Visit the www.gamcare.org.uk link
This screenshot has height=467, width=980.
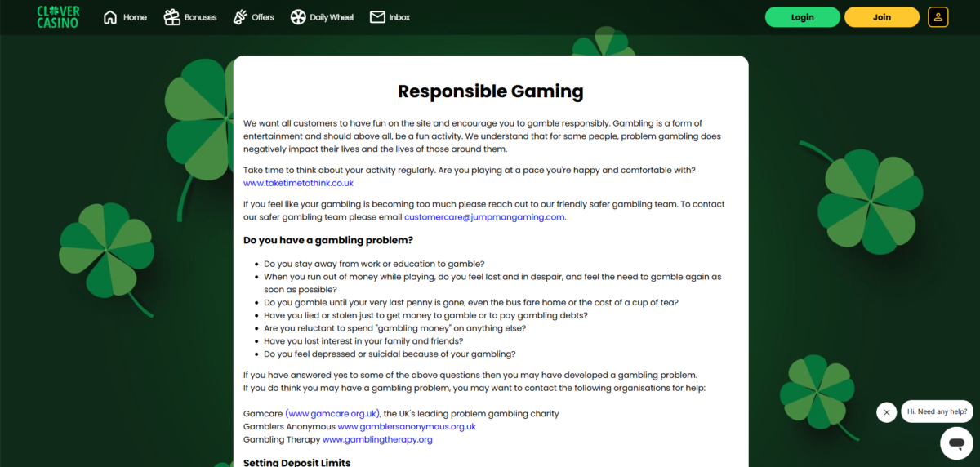click(333, 414)
